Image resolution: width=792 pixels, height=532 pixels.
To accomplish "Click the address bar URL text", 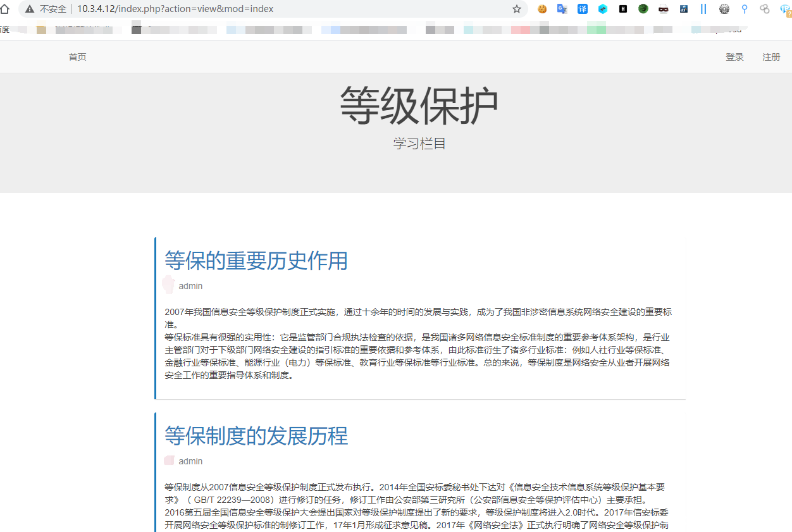I will (x=175, y=9).
